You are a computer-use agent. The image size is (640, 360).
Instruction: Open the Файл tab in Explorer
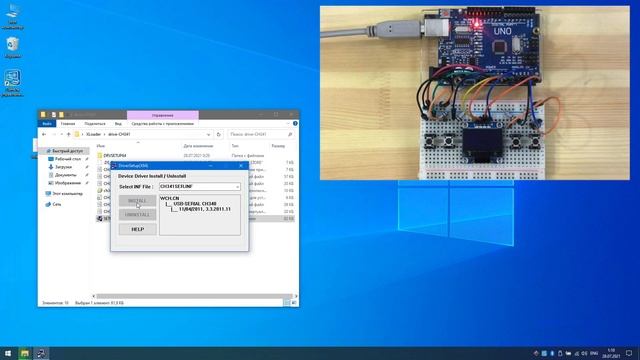[47, 124]
